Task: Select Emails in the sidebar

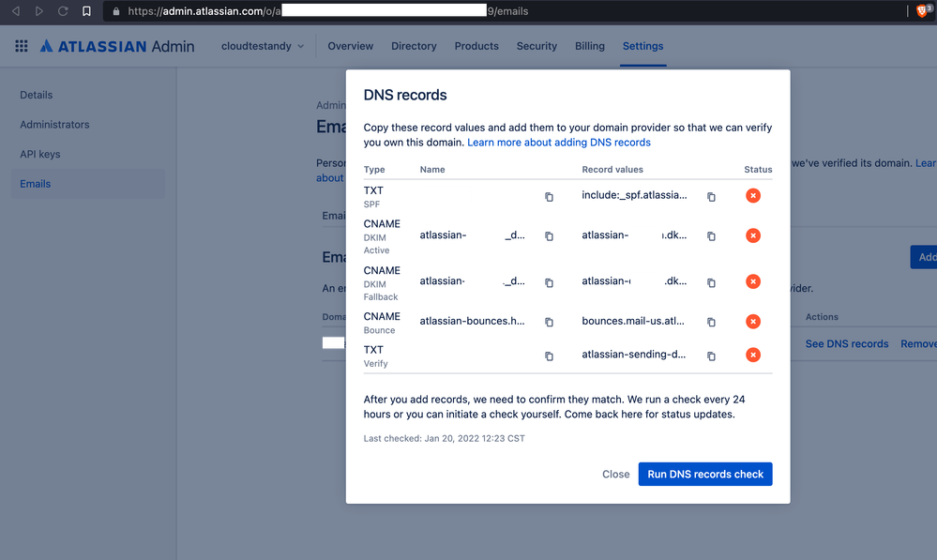Action: tap(87, 184)
